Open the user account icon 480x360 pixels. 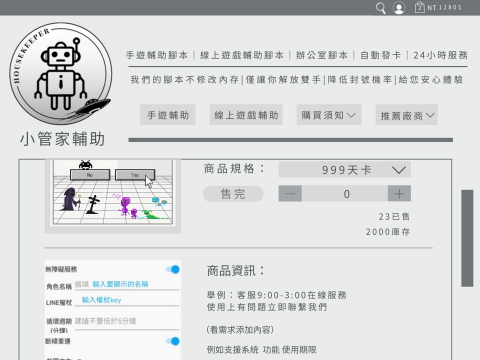(x=399, y=8)
